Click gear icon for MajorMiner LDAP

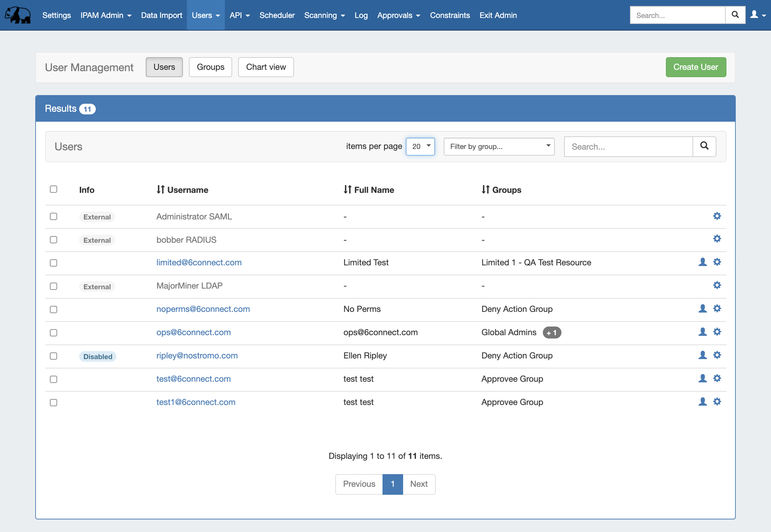pyautogui.click(x=717, y=285)
